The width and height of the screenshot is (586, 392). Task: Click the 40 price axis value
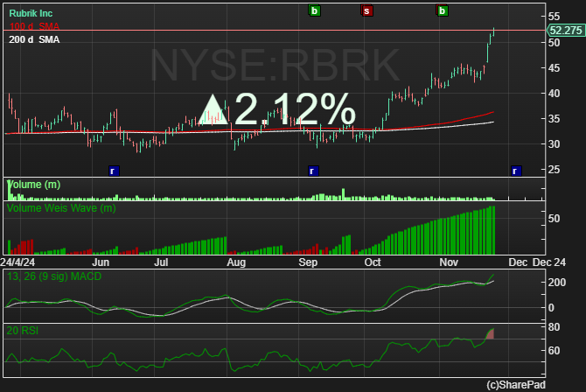pos(554,94)
